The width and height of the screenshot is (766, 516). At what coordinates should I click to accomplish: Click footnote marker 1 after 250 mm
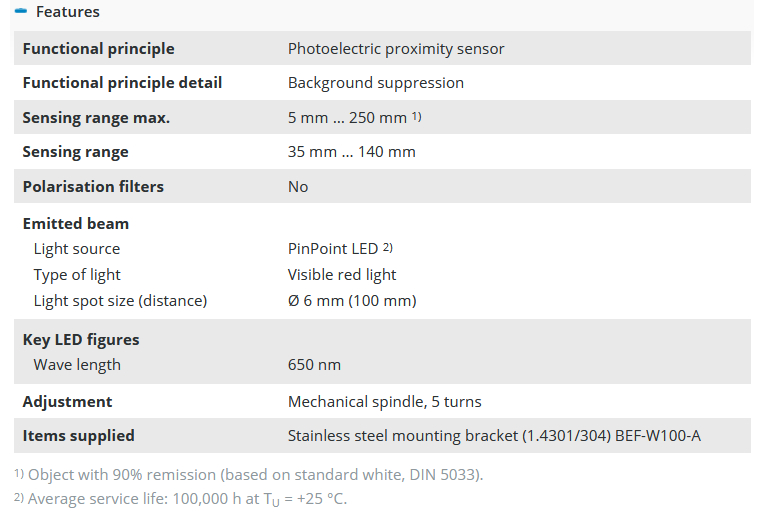(x=417, y=117)
